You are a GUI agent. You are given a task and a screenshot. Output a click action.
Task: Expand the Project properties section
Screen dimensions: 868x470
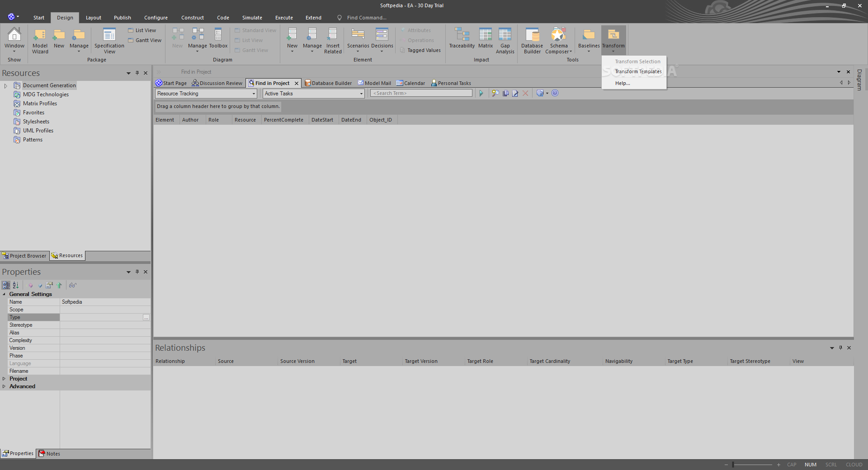click(4, 379)
